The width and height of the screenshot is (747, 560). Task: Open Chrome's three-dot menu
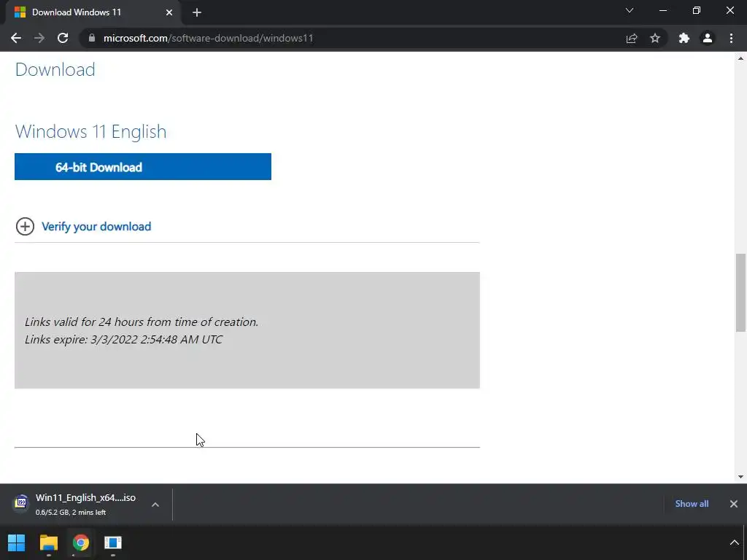pyautogui.click(x=731, y=38)
